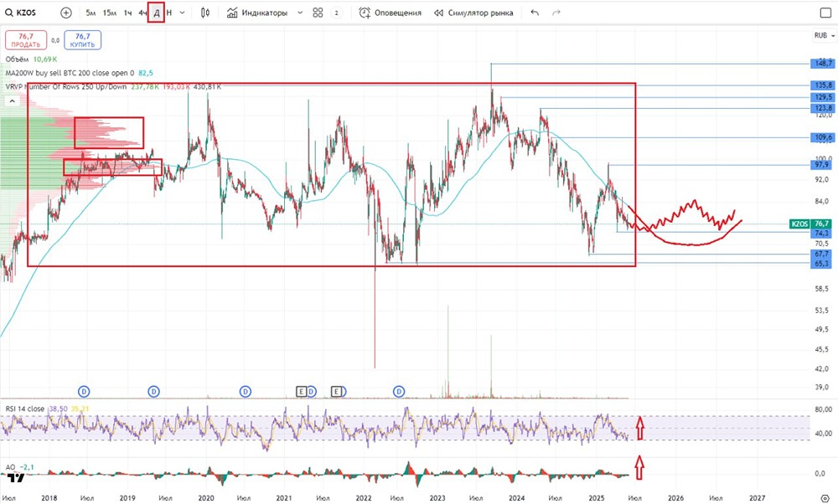Viewport: 838px width, 504px height.
Task: Click the circled 2 counter badge
Action: click(x=336, y=13)
